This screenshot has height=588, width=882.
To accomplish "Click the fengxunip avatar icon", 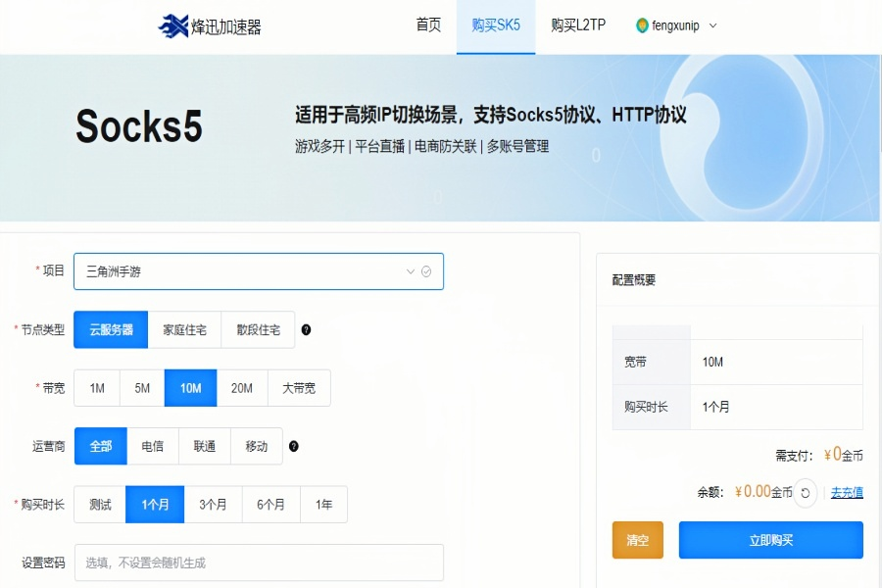I will [x=642, y=27].
